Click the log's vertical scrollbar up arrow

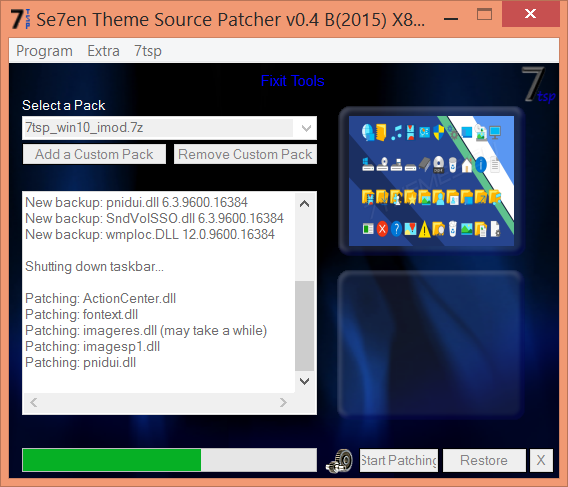[305, 203]
